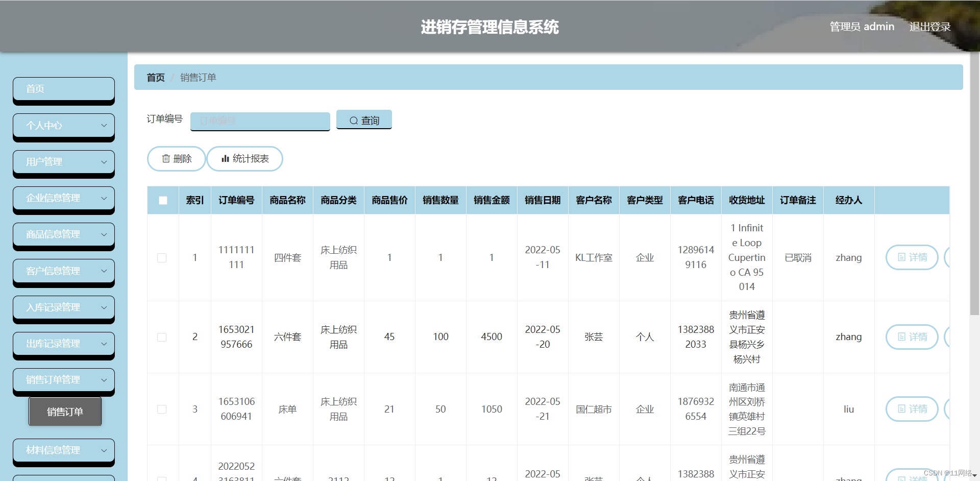Click the 商品售价 column header
The width and height of the screenshot is (980, 481).
(x=389, y=200)
